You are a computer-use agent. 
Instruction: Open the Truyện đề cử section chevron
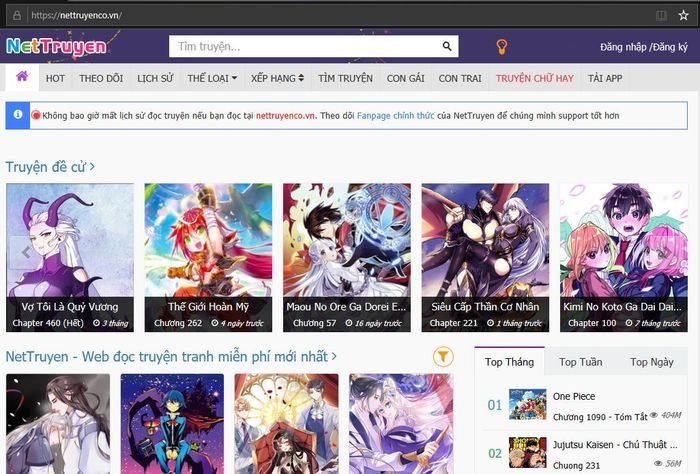pos(92,167)
